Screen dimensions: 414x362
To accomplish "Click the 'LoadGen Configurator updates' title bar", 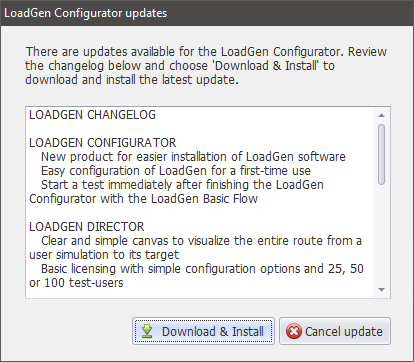I will pyautogui.click(x=207, y=13).
